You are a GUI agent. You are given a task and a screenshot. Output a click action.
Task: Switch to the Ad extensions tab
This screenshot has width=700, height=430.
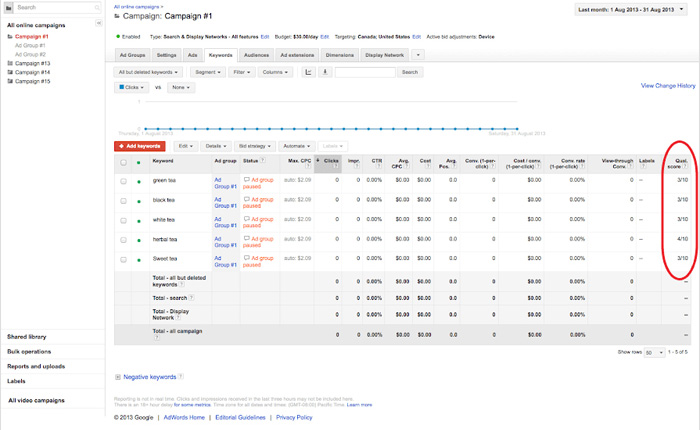[297, 55]
